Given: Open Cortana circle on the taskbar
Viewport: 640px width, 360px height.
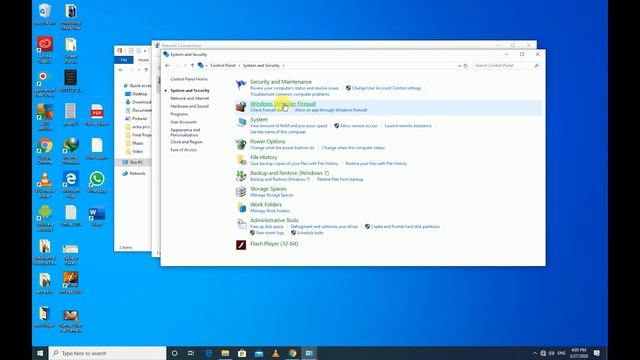Looking at the screenshot, I should pyautogui.click(x=174, y=353).
